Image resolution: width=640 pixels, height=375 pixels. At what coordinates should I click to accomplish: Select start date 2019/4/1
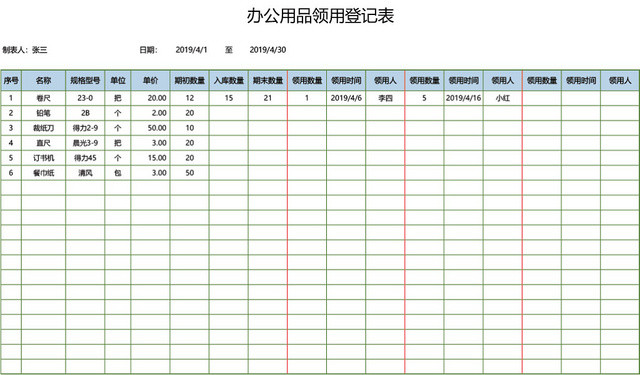191,50
